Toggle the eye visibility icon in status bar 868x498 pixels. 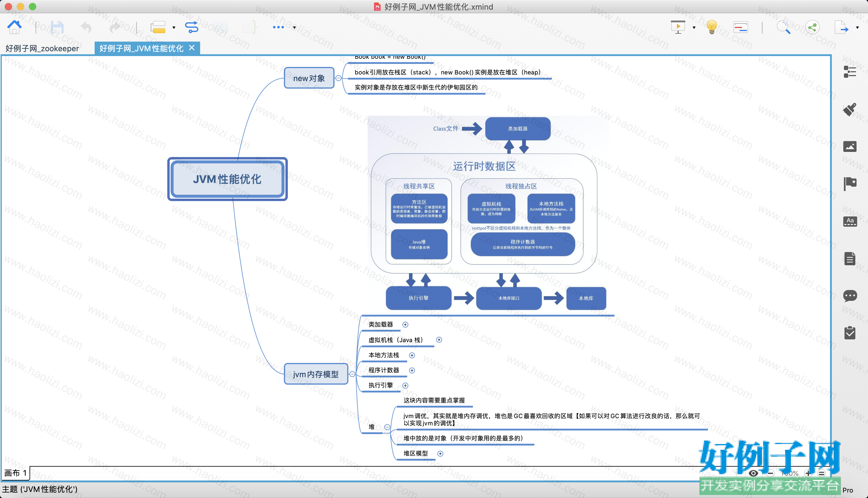(753, 473)
